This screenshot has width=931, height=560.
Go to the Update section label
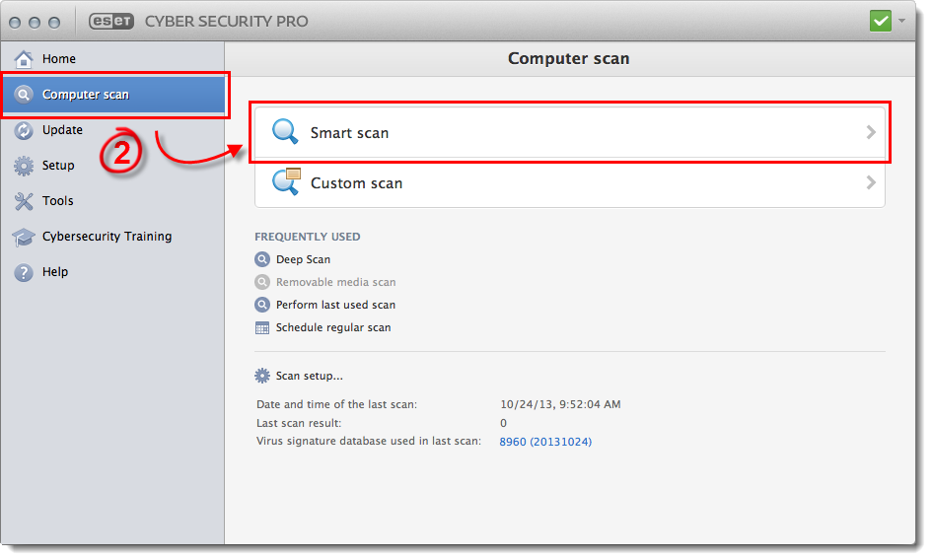click(x=62, y=130)
